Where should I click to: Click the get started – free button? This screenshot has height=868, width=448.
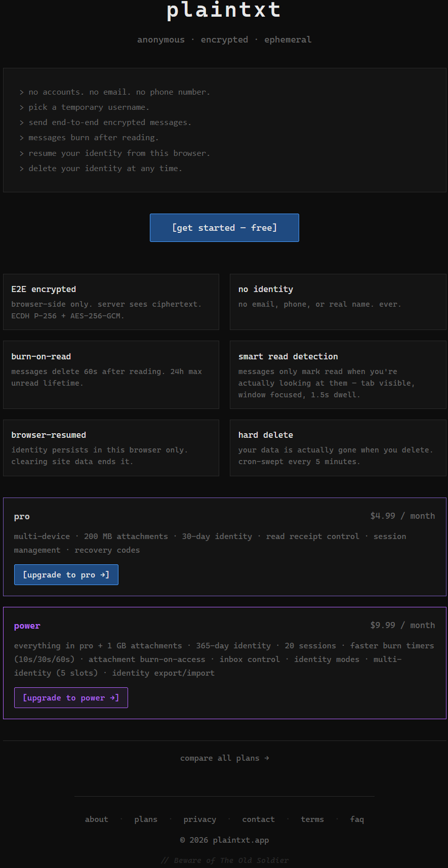click(224, 228)
